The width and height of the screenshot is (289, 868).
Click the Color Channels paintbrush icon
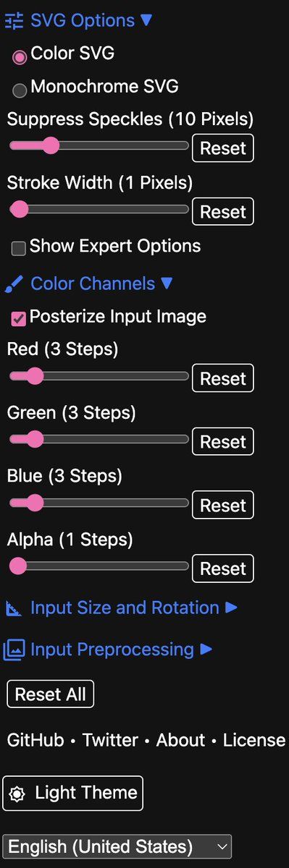tap(14, 284)
